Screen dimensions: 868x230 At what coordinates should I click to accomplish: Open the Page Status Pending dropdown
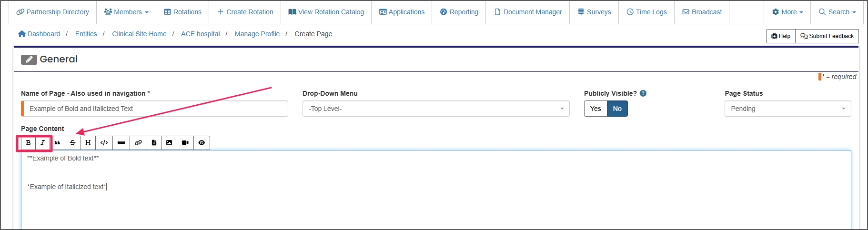[x=787, y=109]
